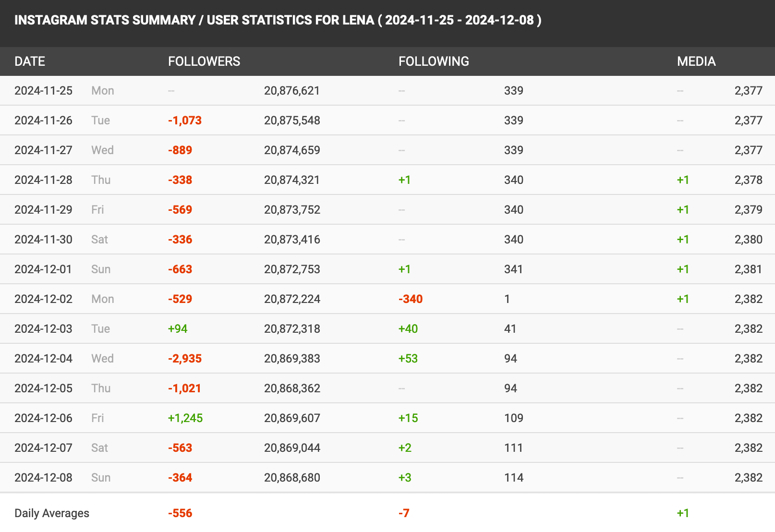Image resolution: width=775 pixels, height=532 pixels.
Task: Click following change +40
Action: tap(408, 329)
